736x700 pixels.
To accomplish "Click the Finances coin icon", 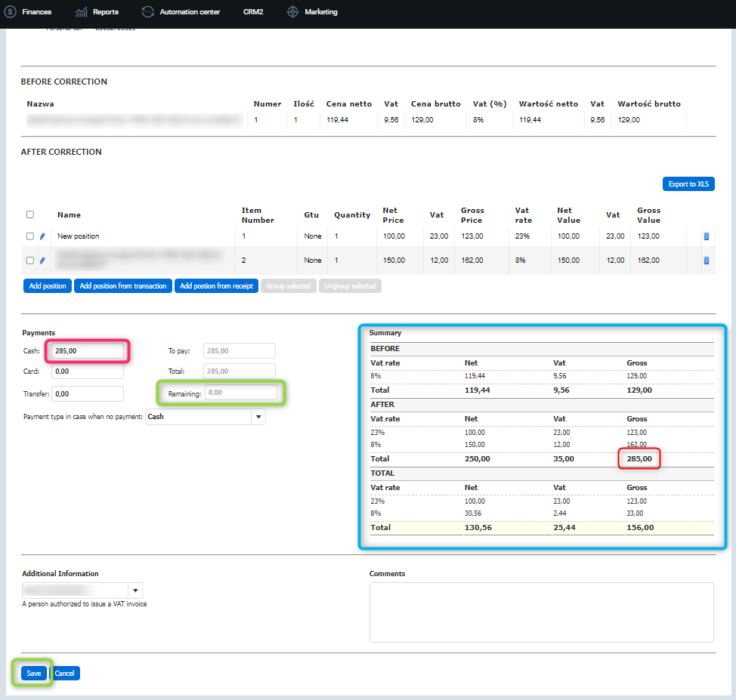I will coord(11,12).
